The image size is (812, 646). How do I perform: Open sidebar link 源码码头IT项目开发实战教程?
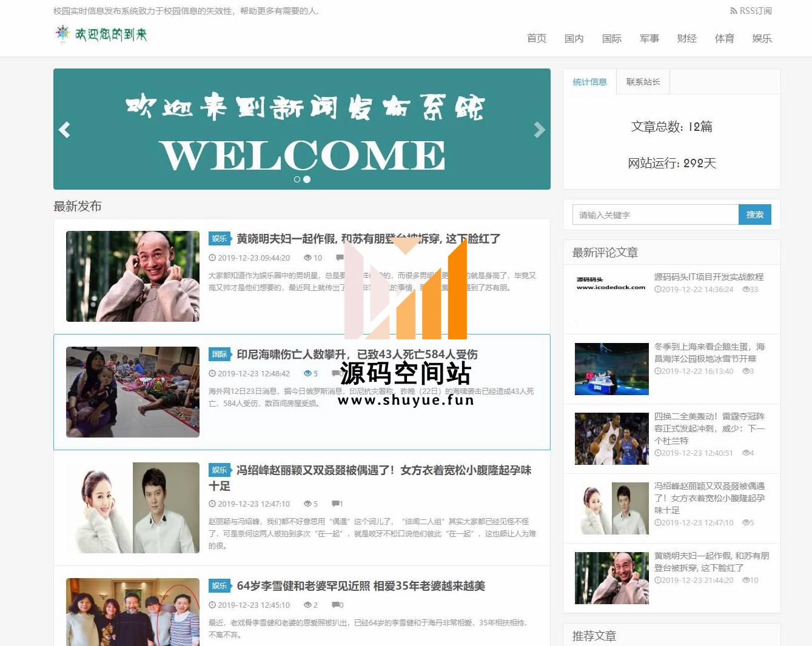coord(708,277)
